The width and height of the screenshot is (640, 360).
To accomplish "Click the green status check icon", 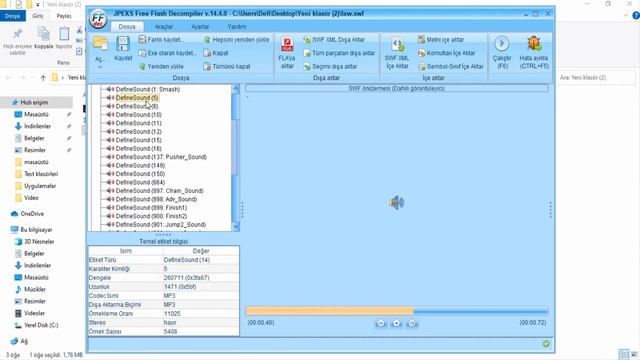I will pyautogui.click(x=546, y=344).
